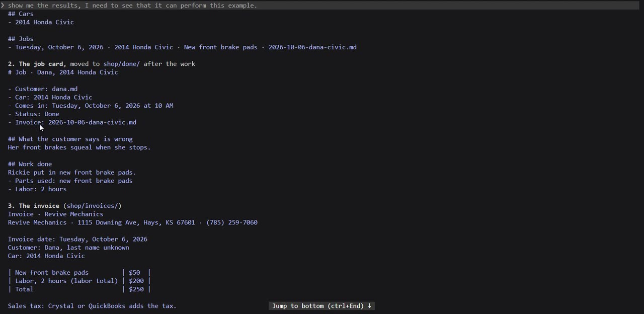The width and height of the screenshot is (644, 314).
Task: Click the "New front brake pads | $50" table row
Action: 79,273
